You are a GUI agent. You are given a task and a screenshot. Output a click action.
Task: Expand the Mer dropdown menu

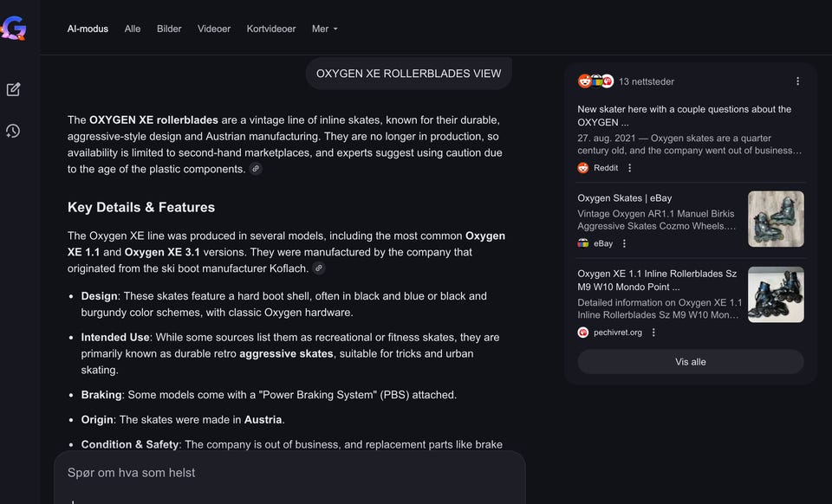click(325, 29)
